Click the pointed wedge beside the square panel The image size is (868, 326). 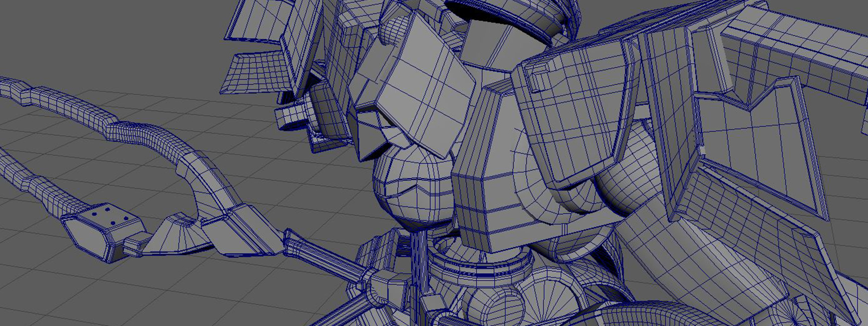[x=374, y=136]
